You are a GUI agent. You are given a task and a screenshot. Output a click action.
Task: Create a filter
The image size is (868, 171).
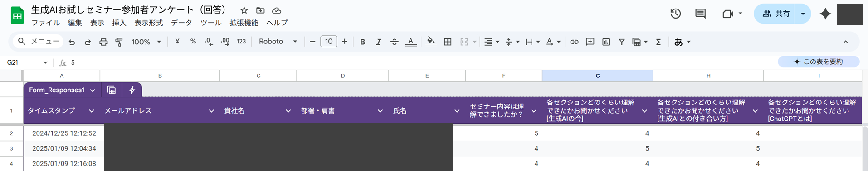[x=622, y=42]
